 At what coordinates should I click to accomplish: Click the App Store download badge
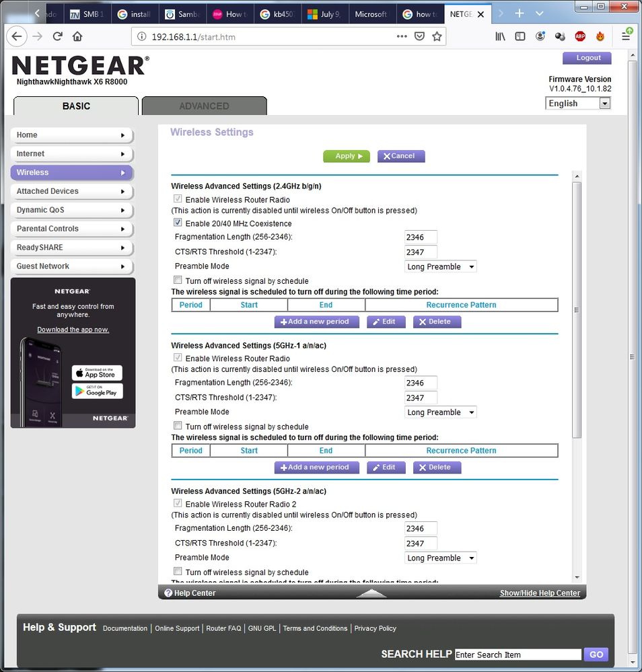coord(97,373)
